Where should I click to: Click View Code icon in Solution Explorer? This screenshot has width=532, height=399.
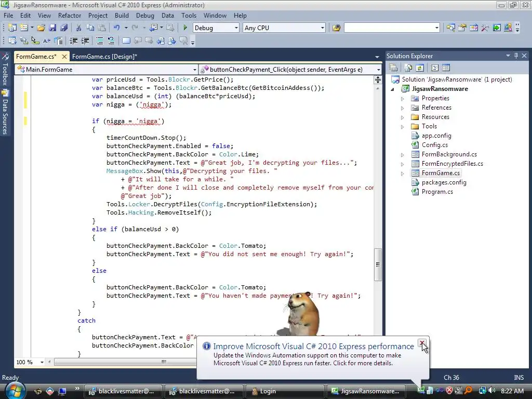tap(435, 68)
